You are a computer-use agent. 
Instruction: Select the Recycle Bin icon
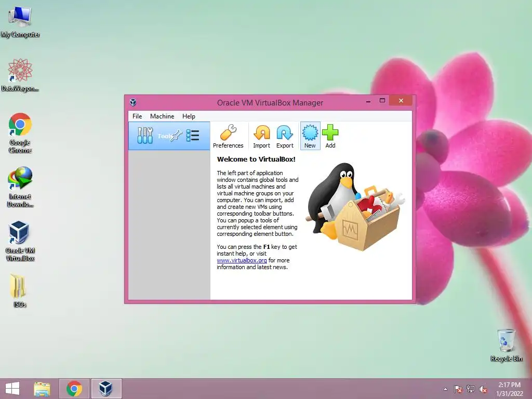click(x=506, y=345)
